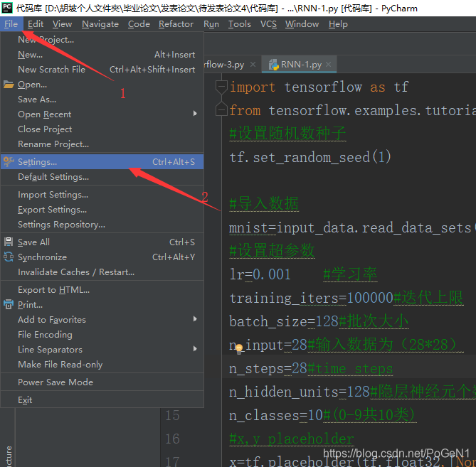Screen dimensions: 476x467
Task: Click line number 16 in gutter
Action: click(x=172, y=439)
